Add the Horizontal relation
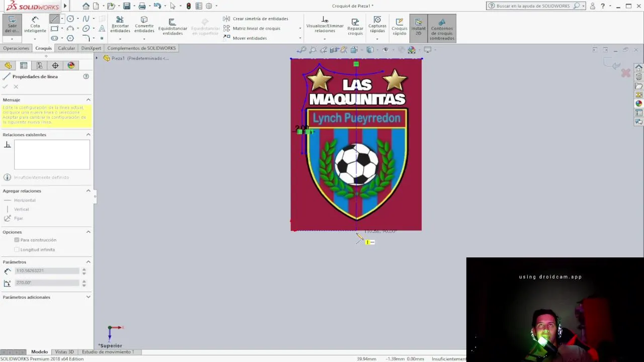Viewport: 644px width, 362px height. tap(20, 200)
